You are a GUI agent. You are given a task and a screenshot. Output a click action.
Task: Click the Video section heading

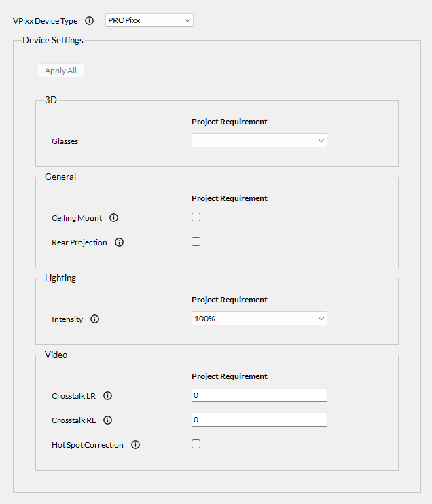tap(56, 355)
